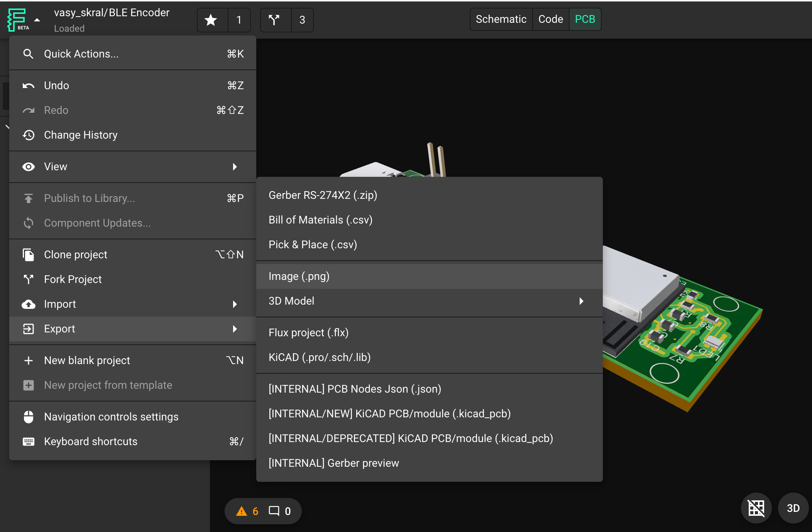Expand the Export submenu arrow
The image size is (812, 532).
(235, 329)
